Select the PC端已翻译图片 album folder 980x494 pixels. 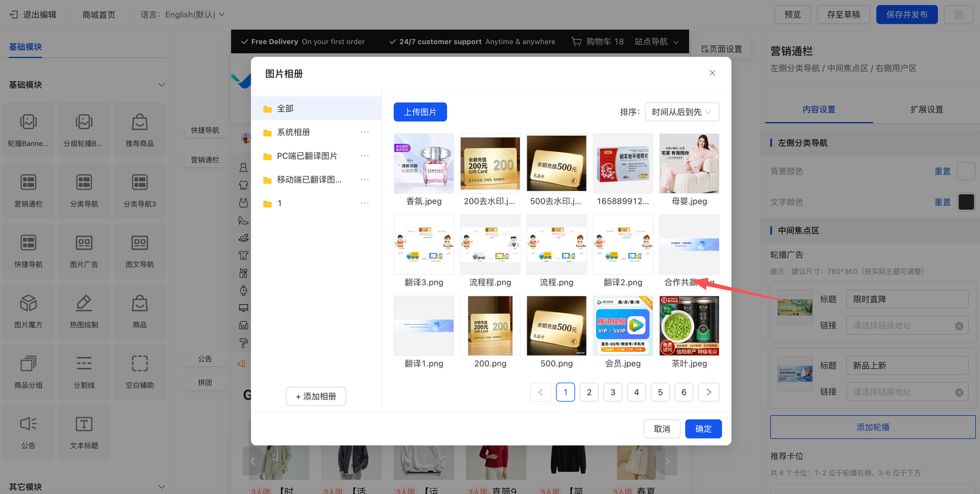pyautogui.click(x=307, y=156)
